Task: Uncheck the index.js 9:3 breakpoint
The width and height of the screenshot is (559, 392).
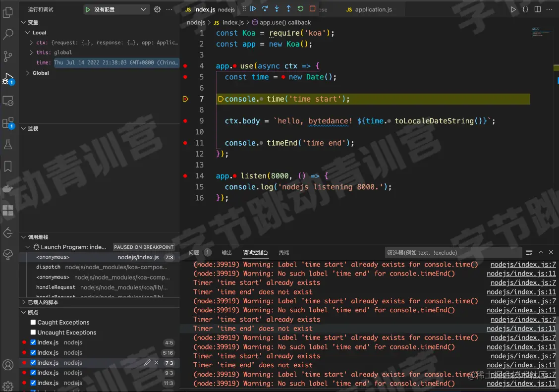Action: point(33,373)
